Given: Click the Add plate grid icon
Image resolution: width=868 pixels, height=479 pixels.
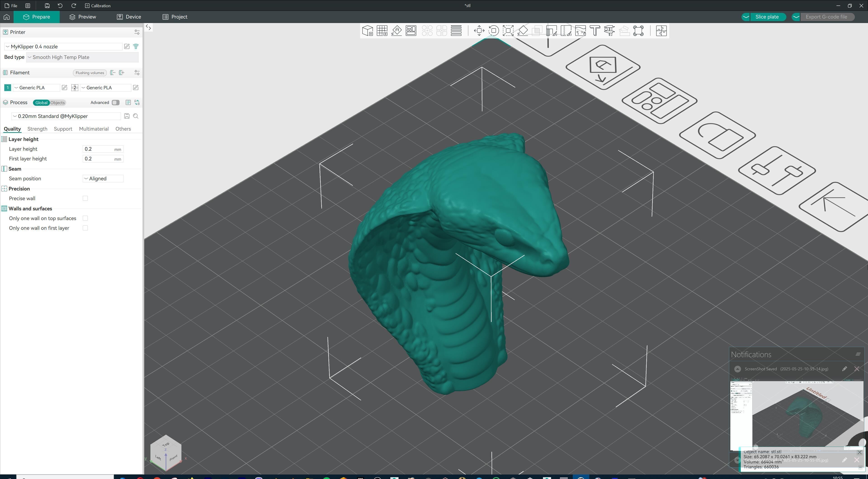Looking at the screenshot, I should coord(382,31).
